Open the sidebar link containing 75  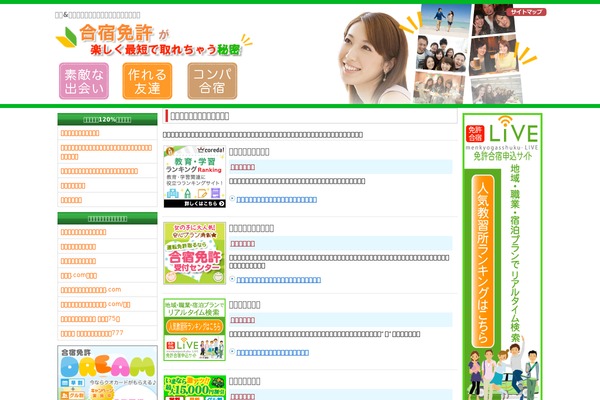tap(90, 319)
